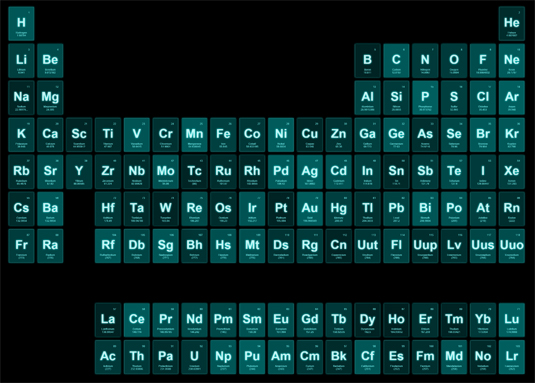Select the Silver (Ag) tile

[310, 172]
